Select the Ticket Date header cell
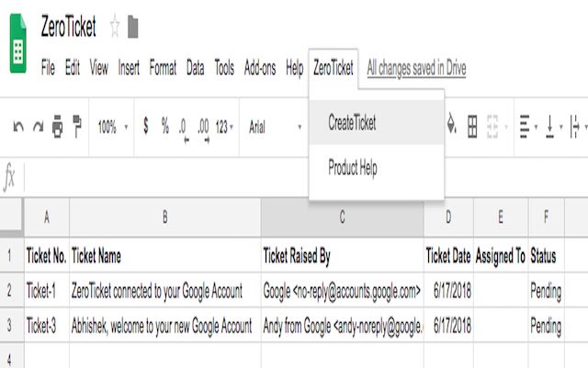588x368 pixels. point(448,256)
